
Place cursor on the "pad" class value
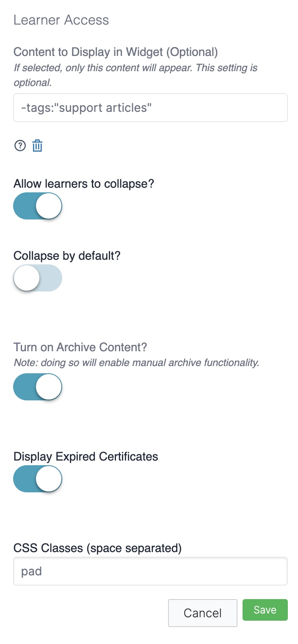[31, 571]
